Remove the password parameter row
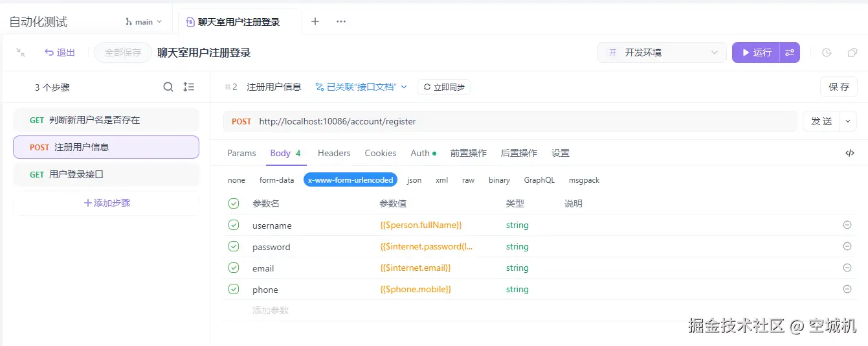 (x=847, y=246)
